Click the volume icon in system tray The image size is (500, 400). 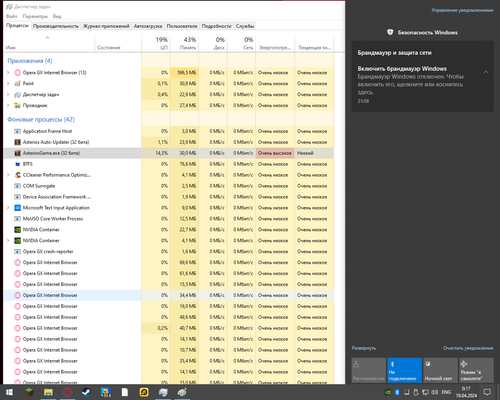point(435,392)
